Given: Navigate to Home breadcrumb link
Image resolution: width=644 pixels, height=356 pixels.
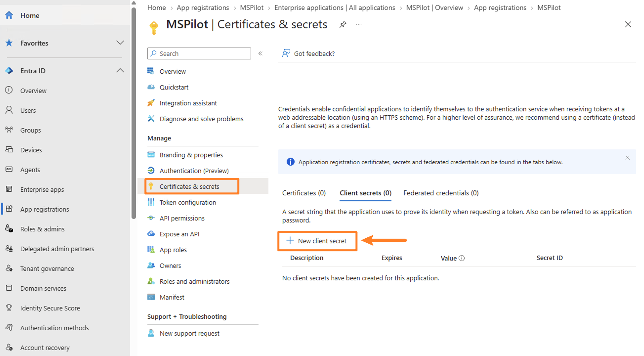Looking at the screenshot, I should [x=156, y=8].
